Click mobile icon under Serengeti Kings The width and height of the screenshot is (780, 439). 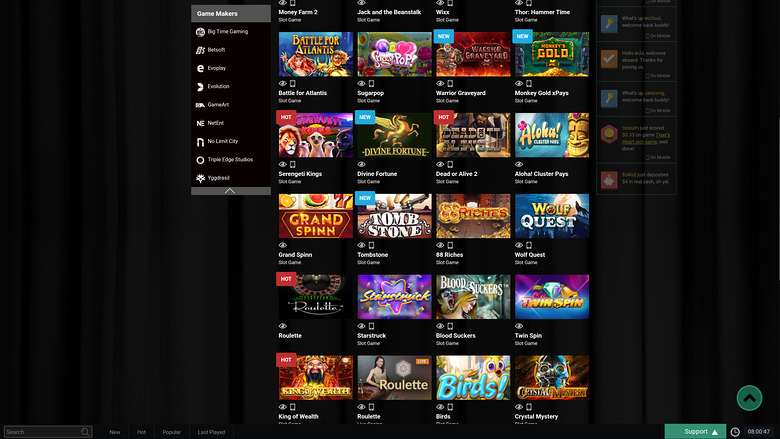tap(292, 164)
